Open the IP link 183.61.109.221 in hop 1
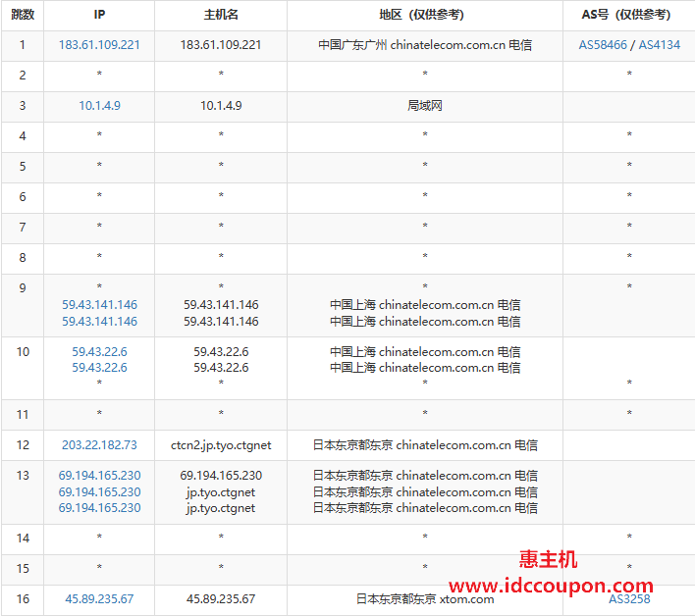The image size is (695, 616). [99, 45]
